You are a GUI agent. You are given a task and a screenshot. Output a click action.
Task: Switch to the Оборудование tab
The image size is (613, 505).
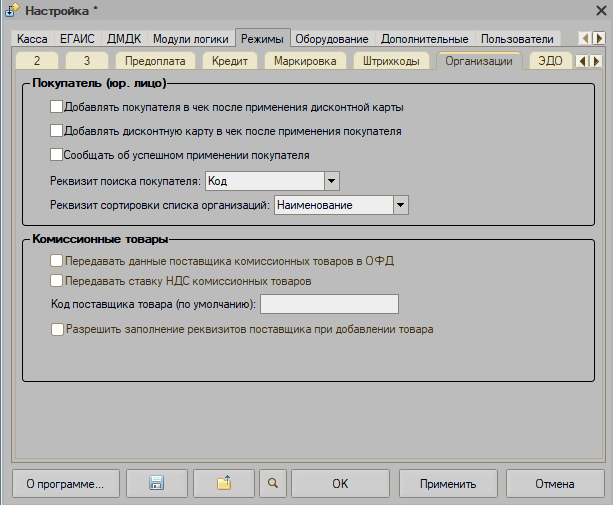tap(331, 39)
